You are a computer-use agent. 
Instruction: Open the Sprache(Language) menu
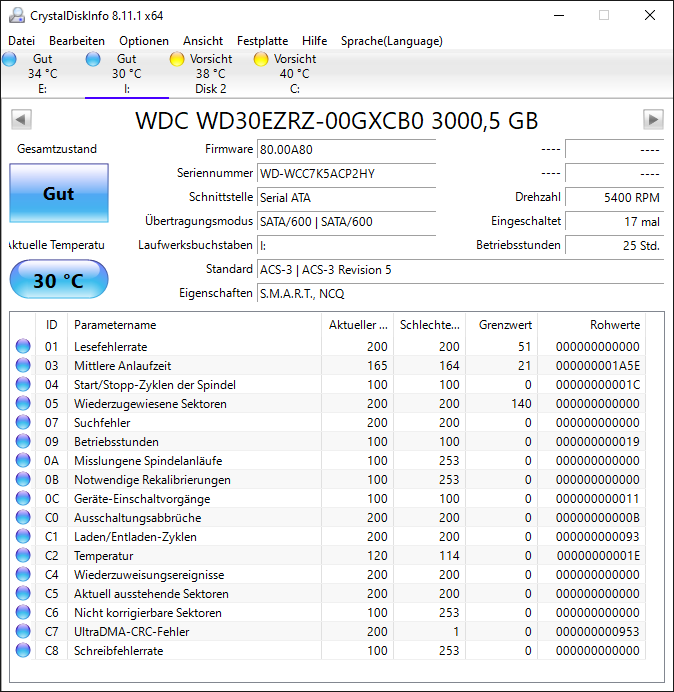[392, 41]
